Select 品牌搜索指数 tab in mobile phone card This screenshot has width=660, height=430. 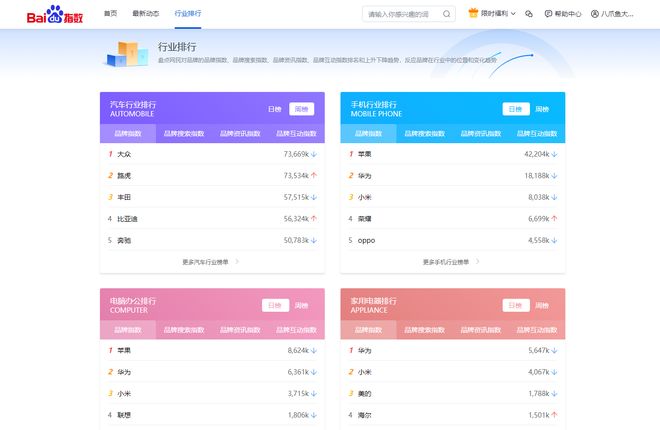coord(425,133)
